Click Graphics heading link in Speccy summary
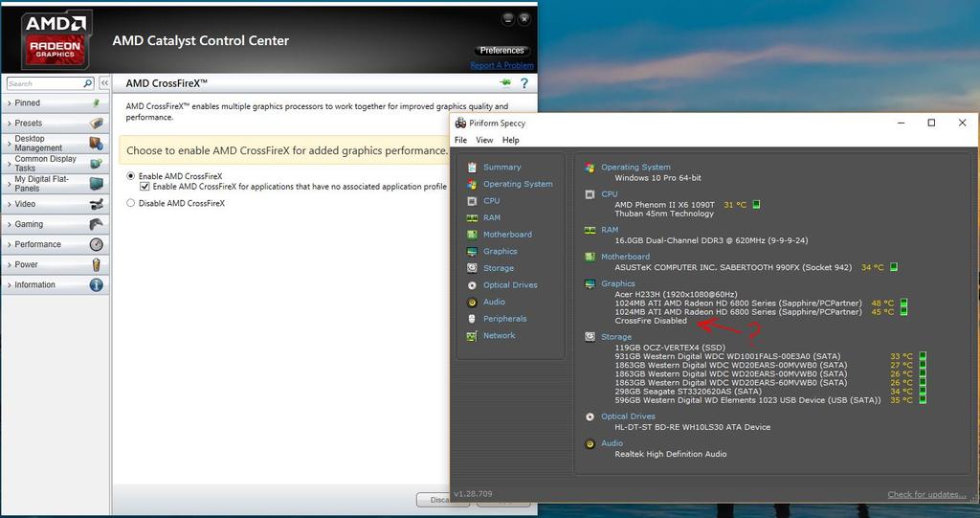The height and width of the screenshot is (518, 980). [618, 283]
